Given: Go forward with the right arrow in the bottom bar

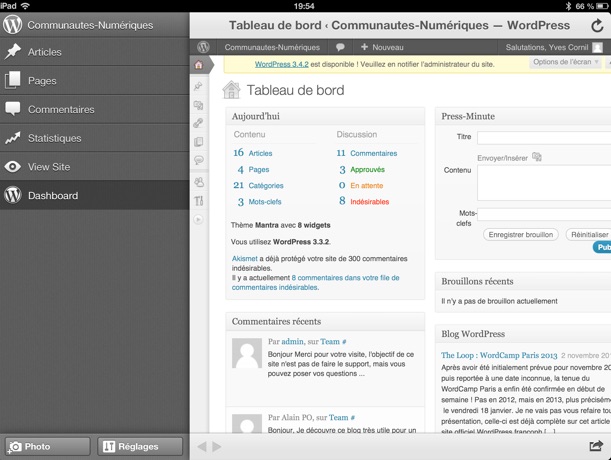Looking at the screenshot, I should point(217,446).
